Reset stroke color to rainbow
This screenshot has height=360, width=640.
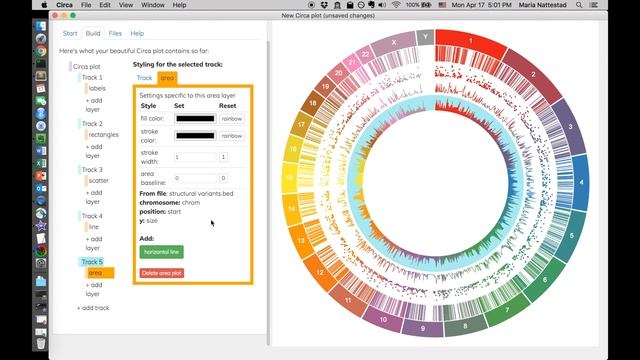pyautogui.click(x=232, y=136)
